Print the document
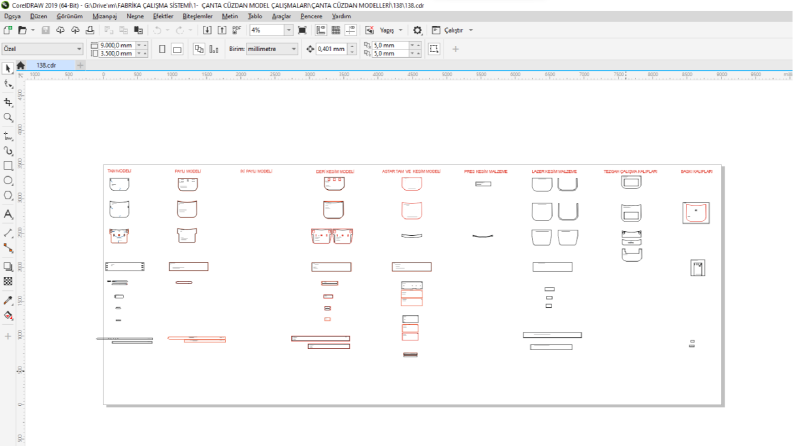The image size is (793, 446). coord(90,30)
